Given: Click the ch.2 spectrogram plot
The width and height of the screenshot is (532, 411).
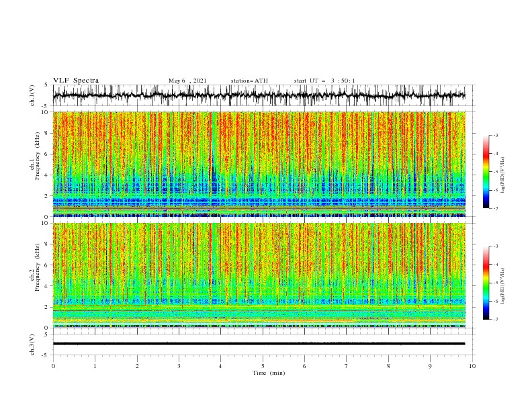Looking at the screenshot, I should click(x=259, y=275).
